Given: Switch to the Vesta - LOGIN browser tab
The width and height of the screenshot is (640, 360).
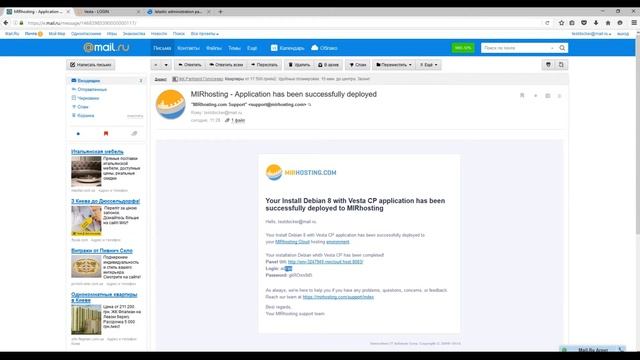Looking at the screenshot, I should point(108,11).
